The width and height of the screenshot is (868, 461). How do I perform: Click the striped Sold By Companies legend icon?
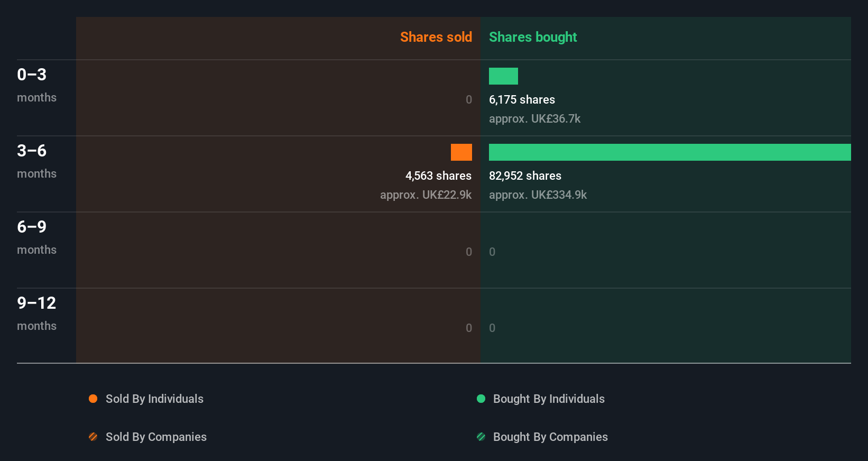pyautogui.click(x=93, y=437)
